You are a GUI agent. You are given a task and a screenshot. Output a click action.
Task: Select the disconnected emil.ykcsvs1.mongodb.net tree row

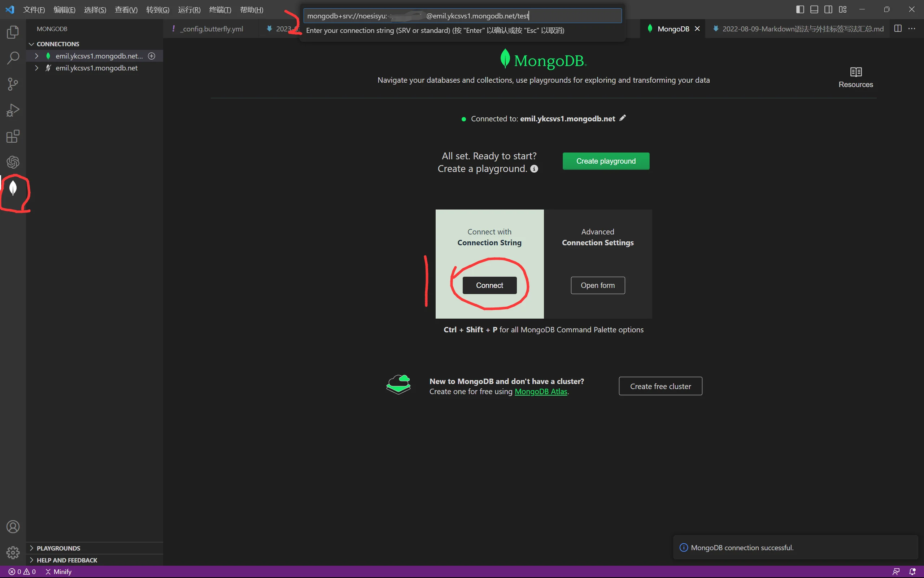tap(95, 68)
